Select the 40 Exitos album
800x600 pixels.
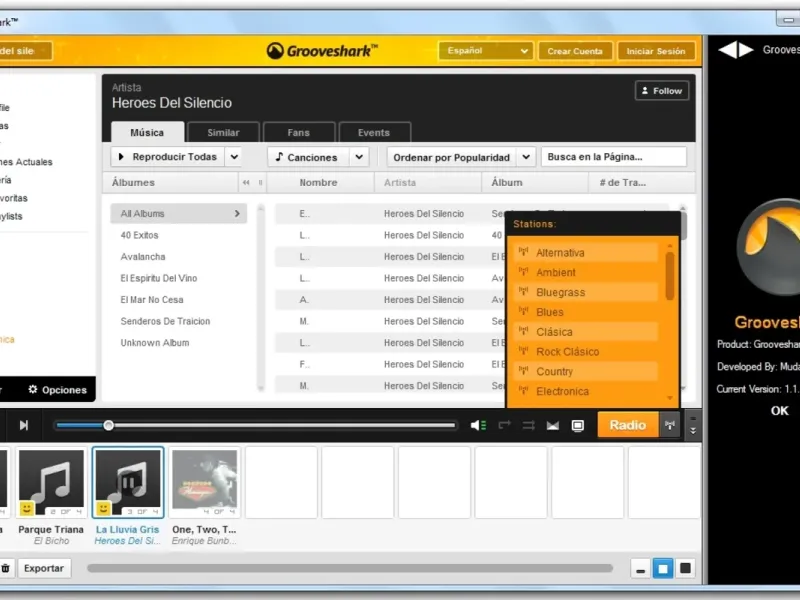click(x=139, y=235)
